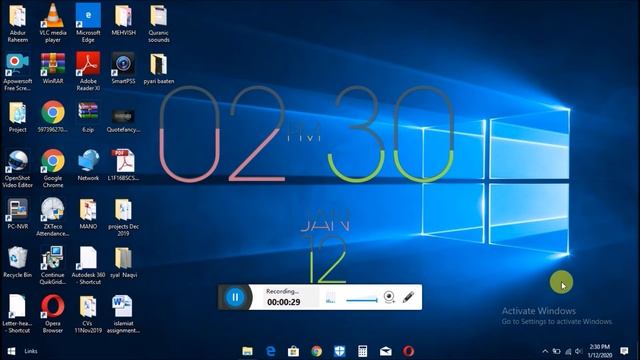Launch ZKTeco Attendance shortcut

[53, 217]
